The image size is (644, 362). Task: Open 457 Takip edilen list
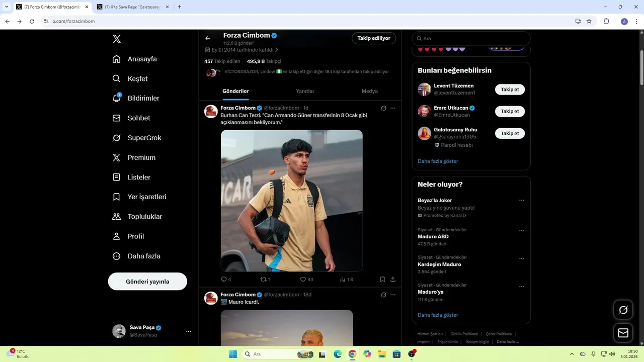point(222,61)
